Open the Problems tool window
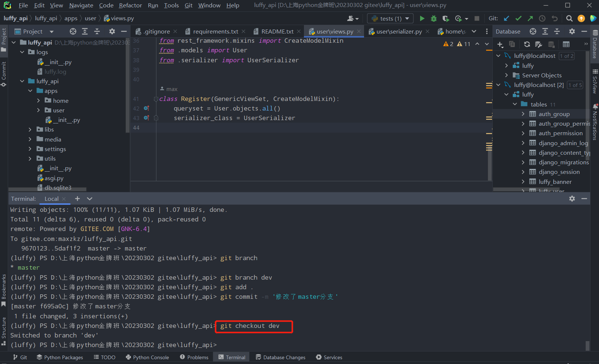The width and height of the screenshot is (599, 364). [194, 357]
